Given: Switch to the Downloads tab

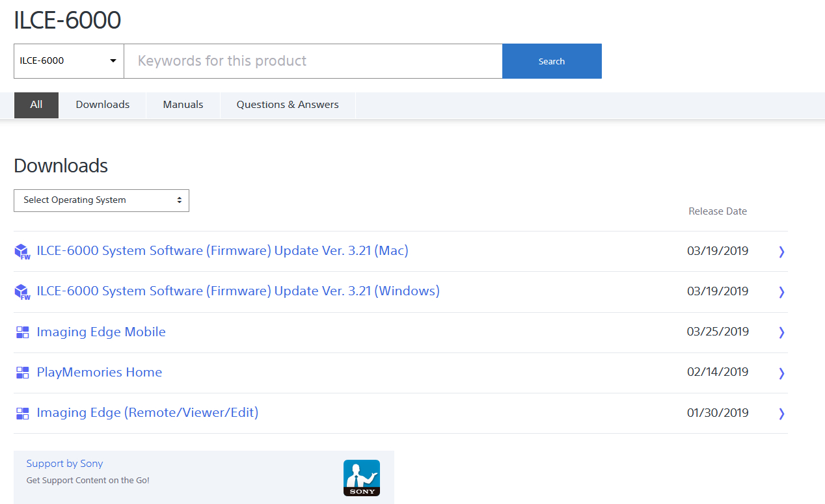Looking at the screenshot, I should coord(103,105).
